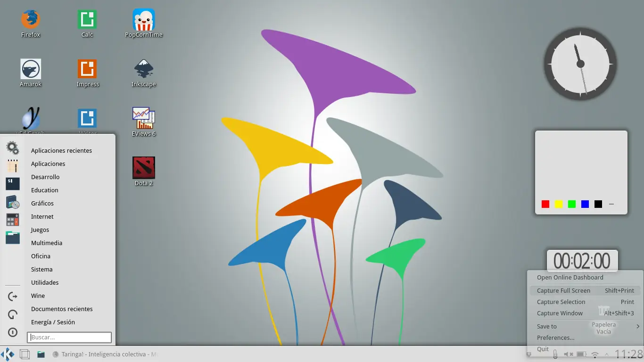The width and height of the screenshot is (644, 362).
Task: Open the Gráficos category
Action: point(42,203)
